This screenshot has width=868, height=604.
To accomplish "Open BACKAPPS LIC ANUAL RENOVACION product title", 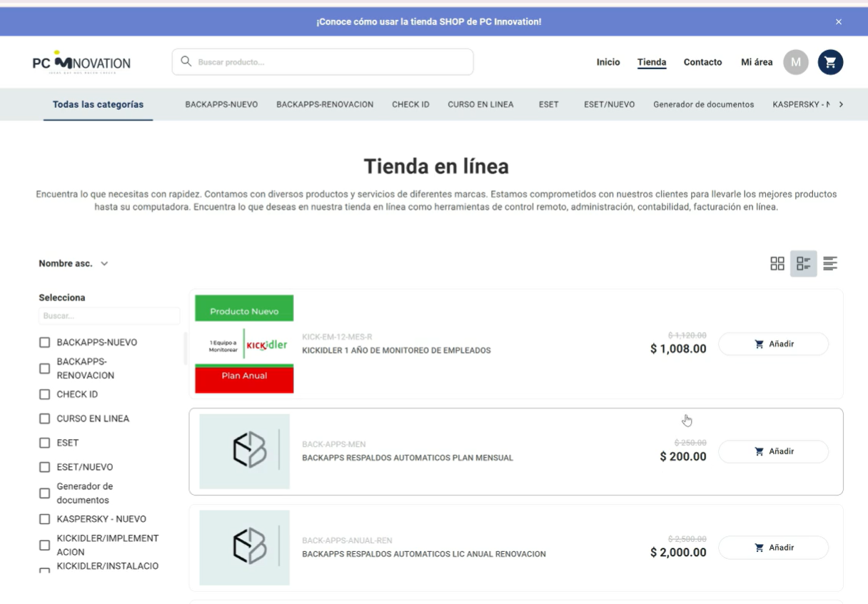I will point(424,554).
